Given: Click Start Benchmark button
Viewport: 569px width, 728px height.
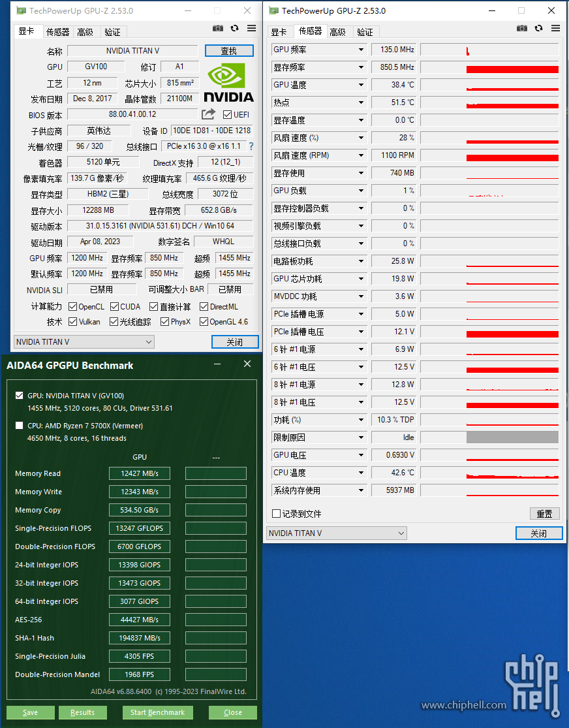Looking at the screenshot, I should [158, 712].
